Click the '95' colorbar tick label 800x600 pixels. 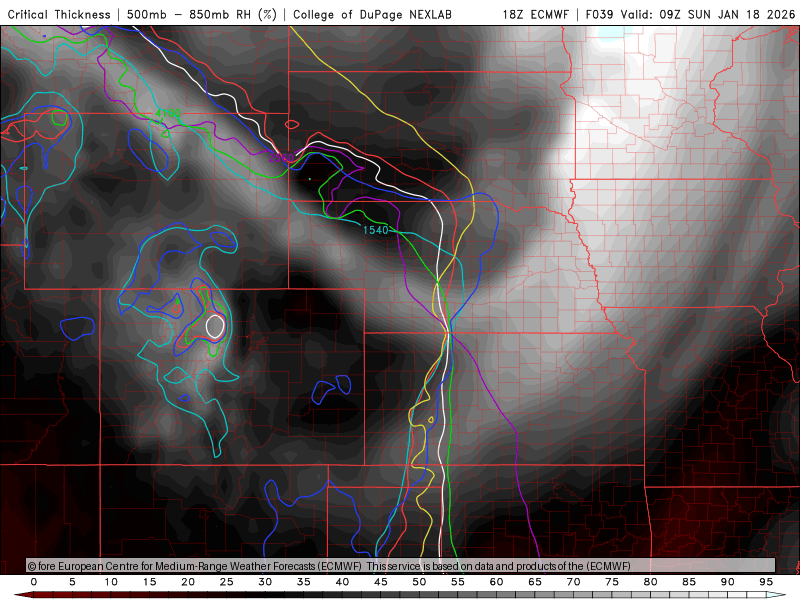pyautogui.click(x=766, y=582)
